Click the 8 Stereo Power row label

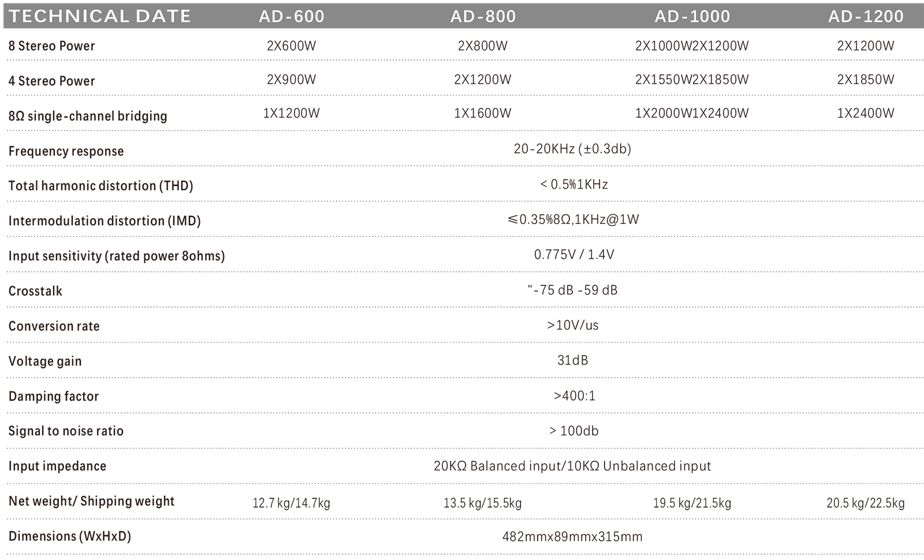coord(51,46)
